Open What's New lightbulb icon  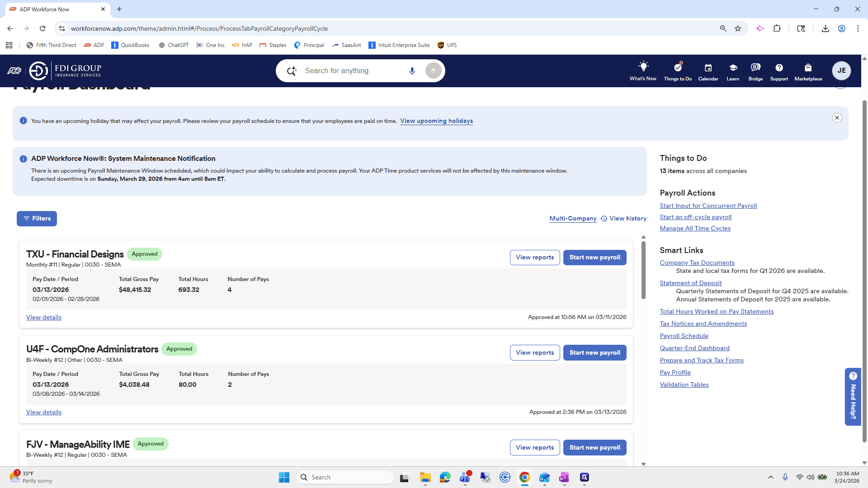pyautogui.click(x=643, y=71)
